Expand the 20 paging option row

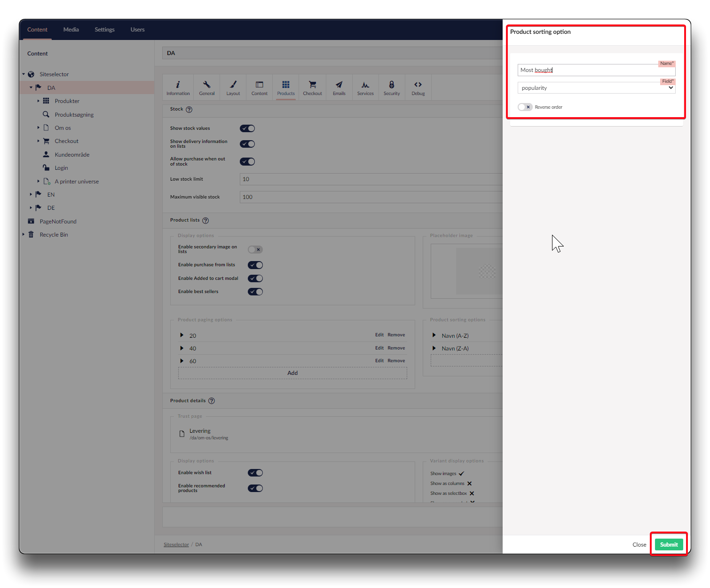pyautogui.click(x=182, y=335)
